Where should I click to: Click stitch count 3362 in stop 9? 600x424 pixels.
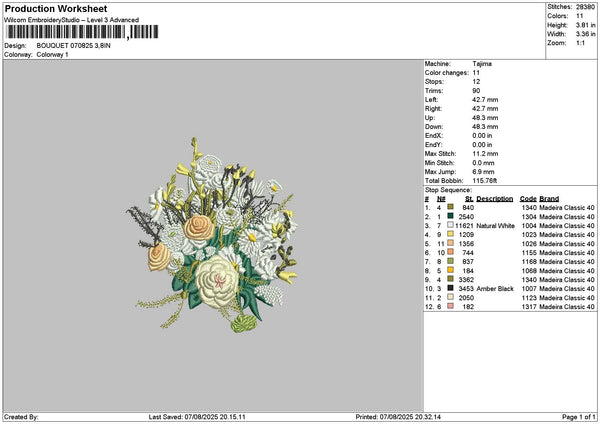click(466, 280)
